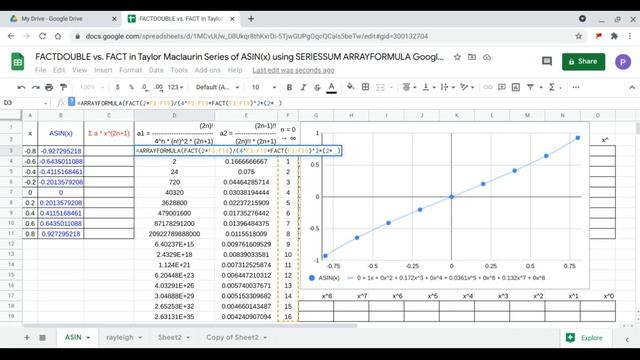The width and height of the screenshot is (640, 360).
Task: Hide the menus with the toolbar's up arrow
Action: (x=632, y=87)
